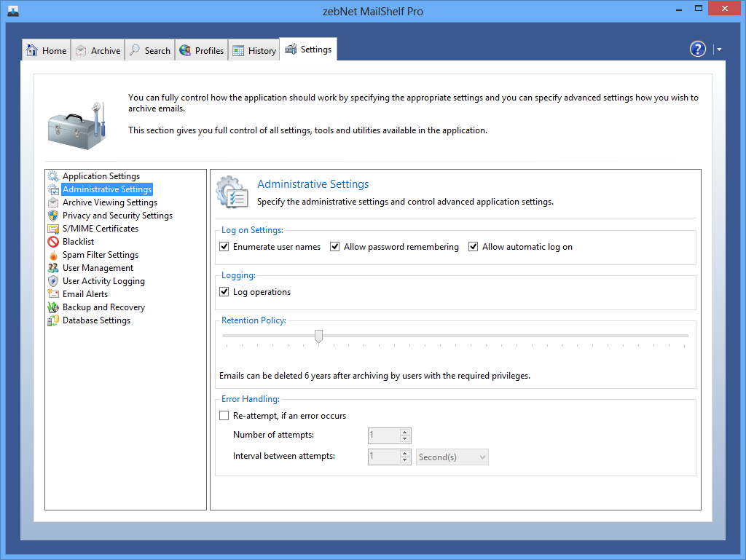Click the Archive Viewing Settings icon
This screenshot has height=560, width=746.
tap(53, 202)
